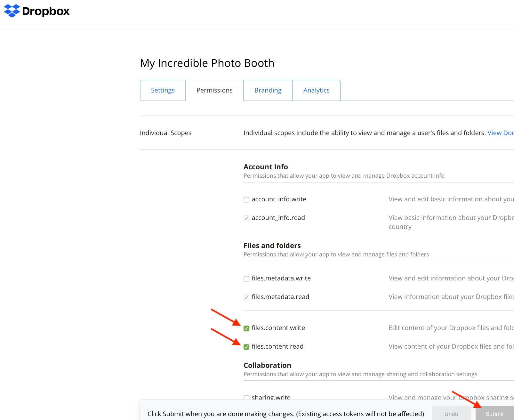This screenshot has width=514, height=420.
Task: Click the Dropbox wordmark text
Action: (46, 11)
